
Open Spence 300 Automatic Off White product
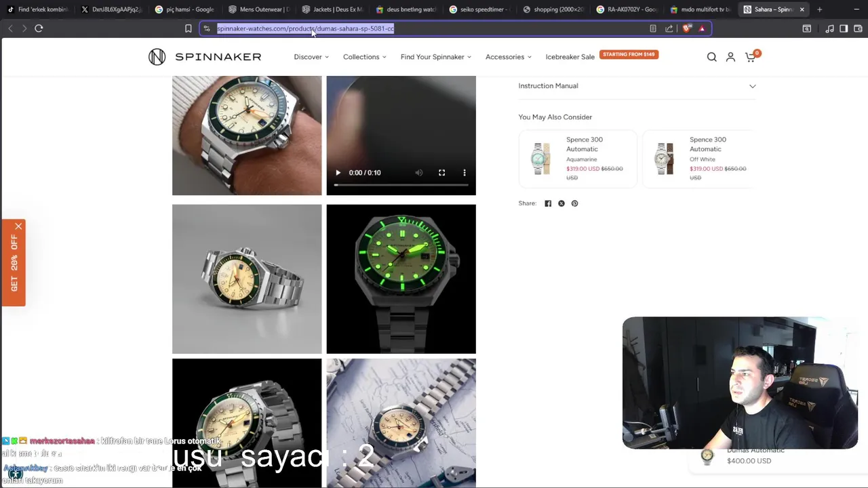pyautogui.click(x=698, y=159)
